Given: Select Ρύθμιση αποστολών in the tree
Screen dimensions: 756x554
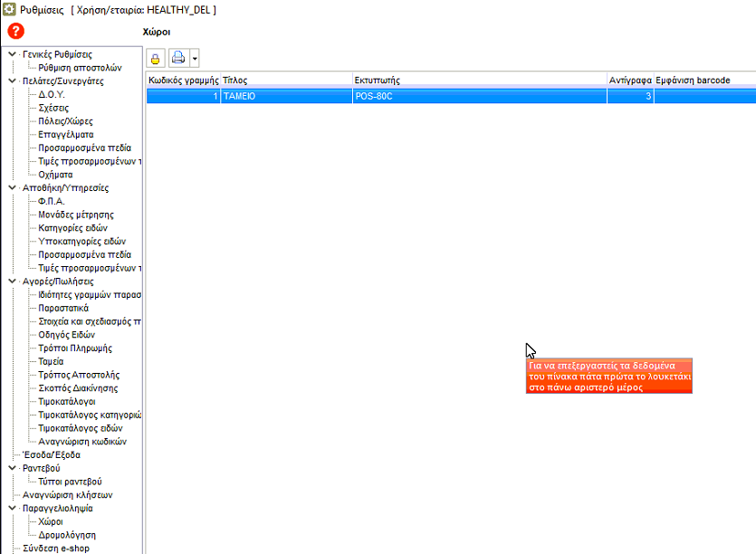Looking at the screenshot, I should pyautogui.click(x=80, y=68).
